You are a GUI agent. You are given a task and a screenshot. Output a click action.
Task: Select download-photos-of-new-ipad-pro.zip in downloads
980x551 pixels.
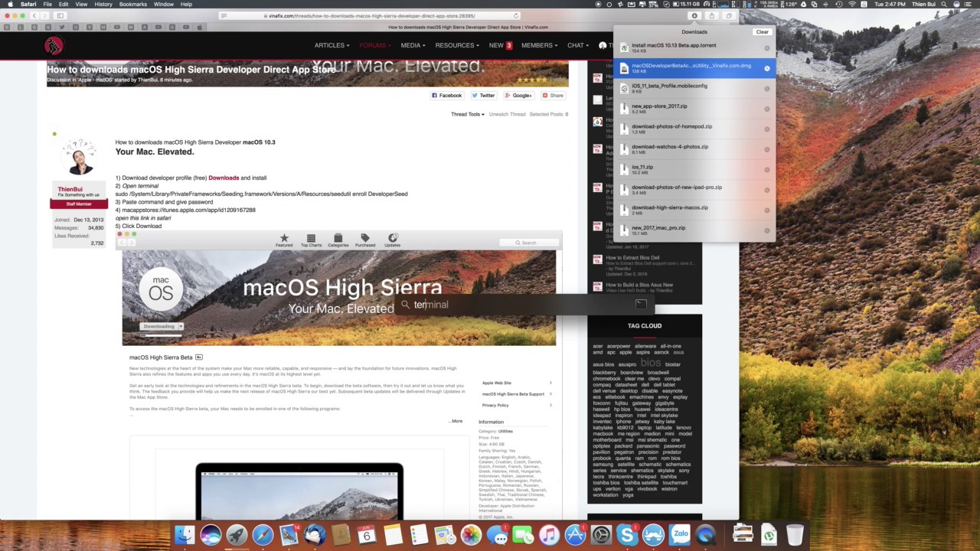[x=694, y=190]
